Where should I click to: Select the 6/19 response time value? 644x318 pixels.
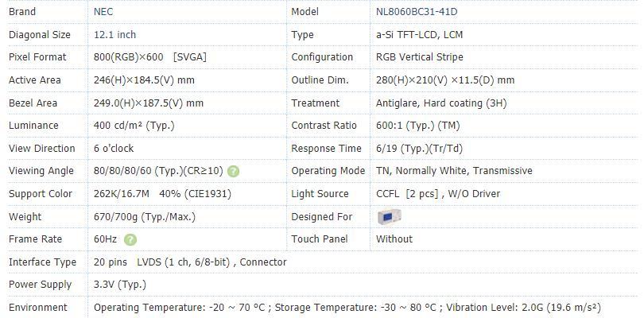(x=419, y=149)
